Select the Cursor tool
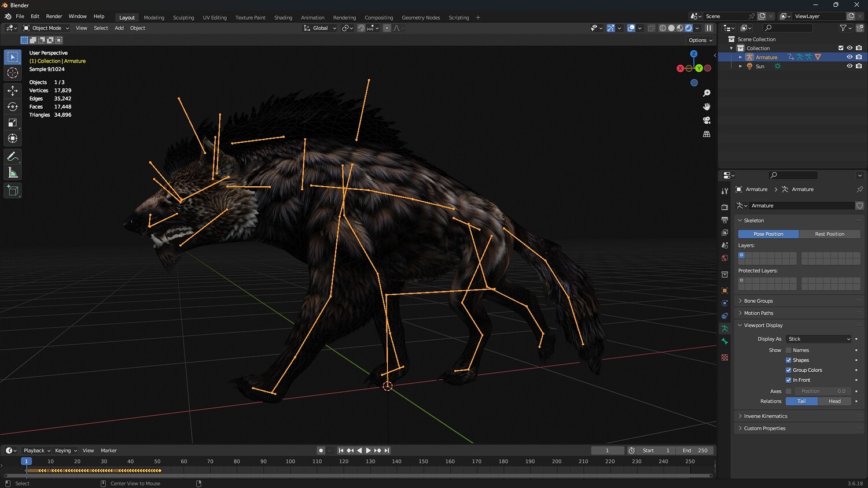868x488 pixels. (13, 73)
